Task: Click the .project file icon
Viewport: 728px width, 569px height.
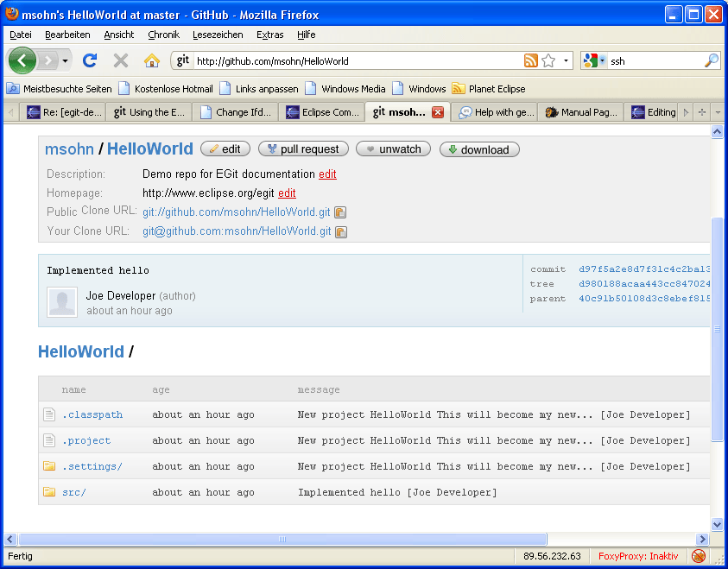Action: click(49, 440)
